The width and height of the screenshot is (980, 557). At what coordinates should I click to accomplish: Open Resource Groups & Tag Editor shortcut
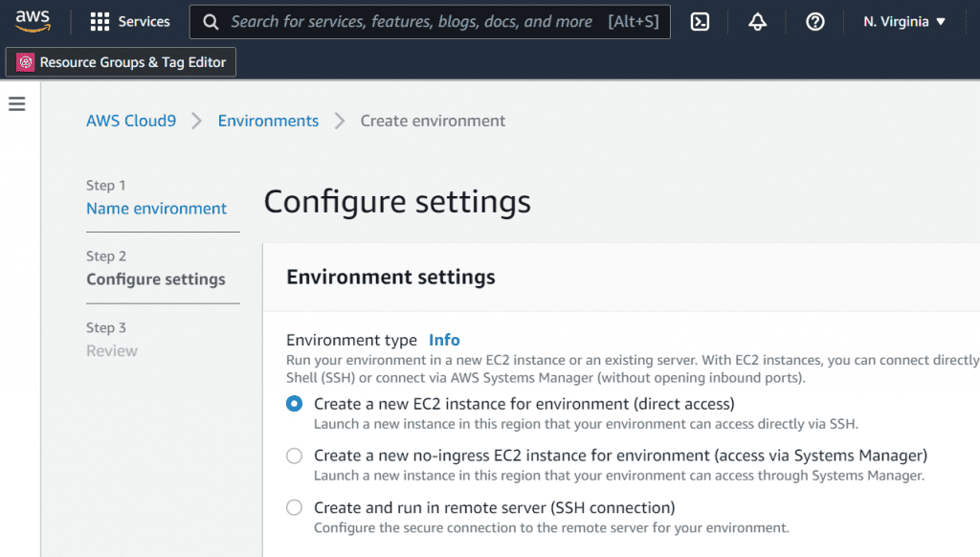(x=132, y=62)
